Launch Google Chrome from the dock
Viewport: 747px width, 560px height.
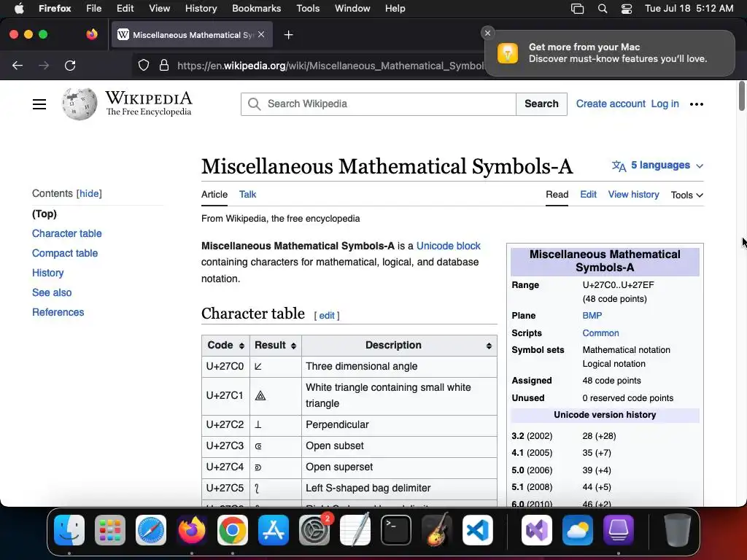click(x=233, y=530)
